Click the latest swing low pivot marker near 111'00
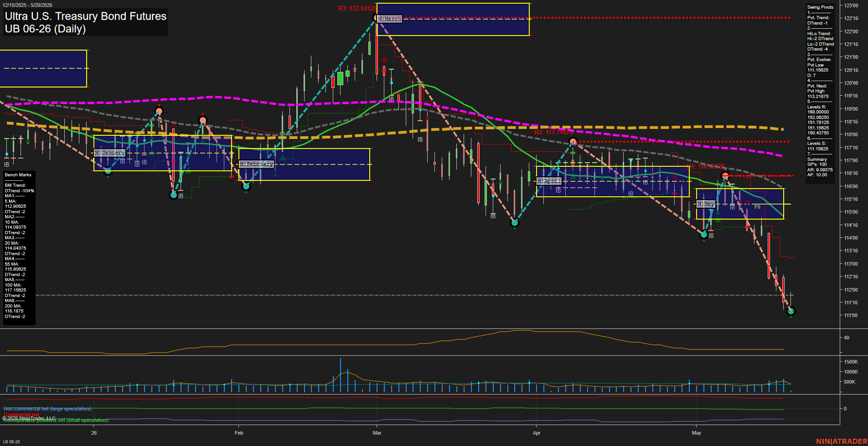868x446 pixels. coord(791,311)
